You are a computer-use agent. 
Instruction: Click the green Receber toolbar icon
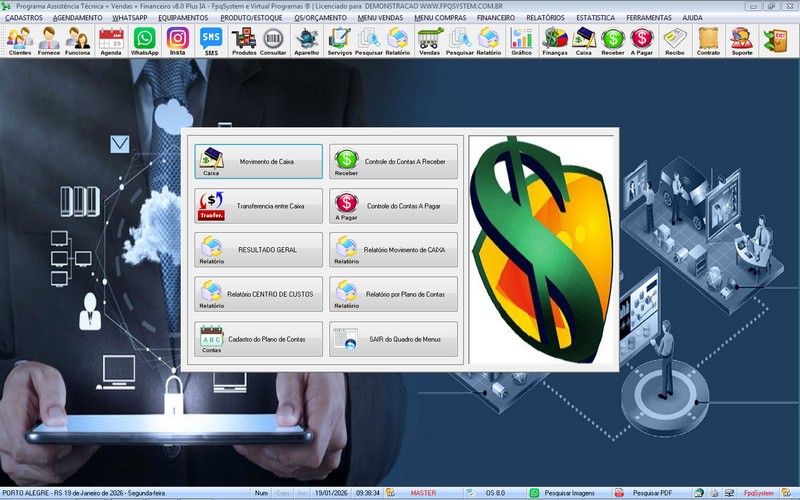coord(613,41)
